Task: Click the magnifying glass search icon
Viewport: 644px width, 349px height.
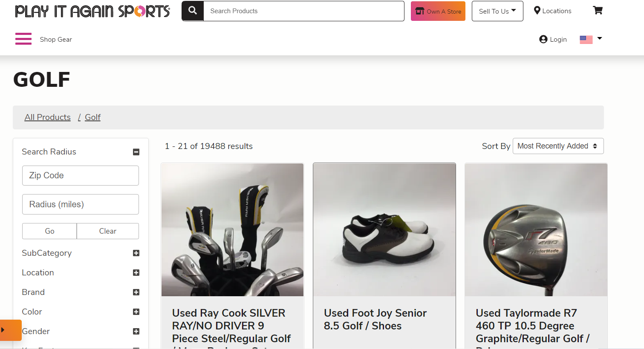Action: (193, 11)
